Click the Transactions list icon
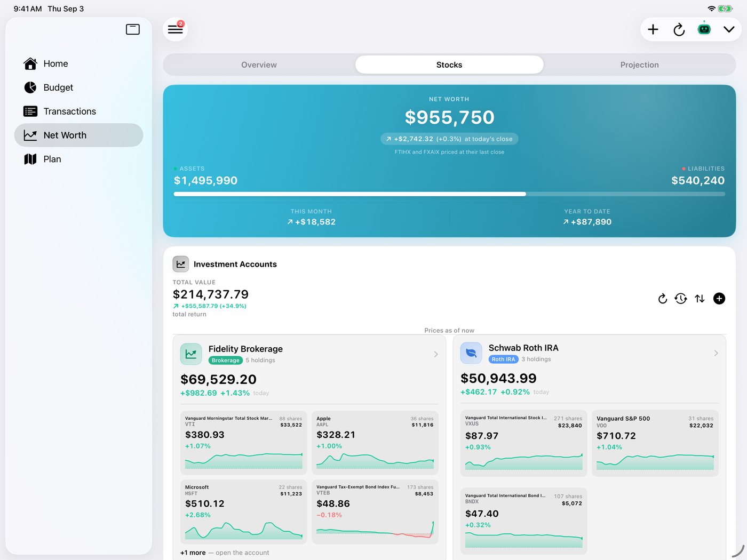This screenshot has height=560, width=747. (30, 111)
